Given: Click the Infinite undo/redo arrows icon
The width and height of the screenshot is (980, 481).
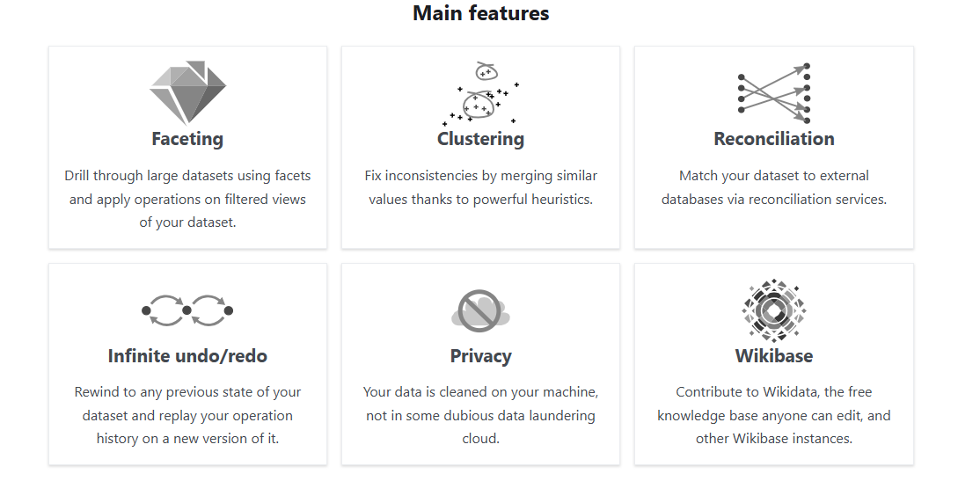Looking at the screenshot, I should pos(187,310).
